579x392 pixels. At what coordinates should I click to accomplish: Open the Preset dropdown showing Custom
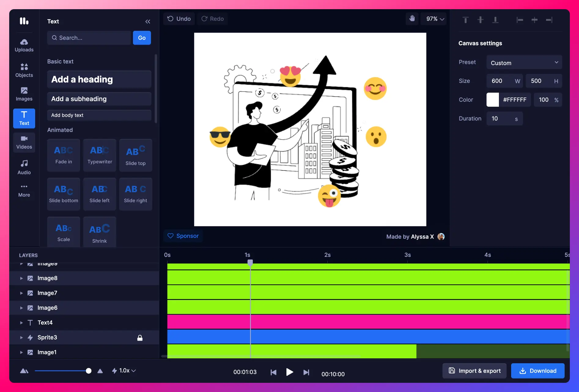[x=524, y=63]
